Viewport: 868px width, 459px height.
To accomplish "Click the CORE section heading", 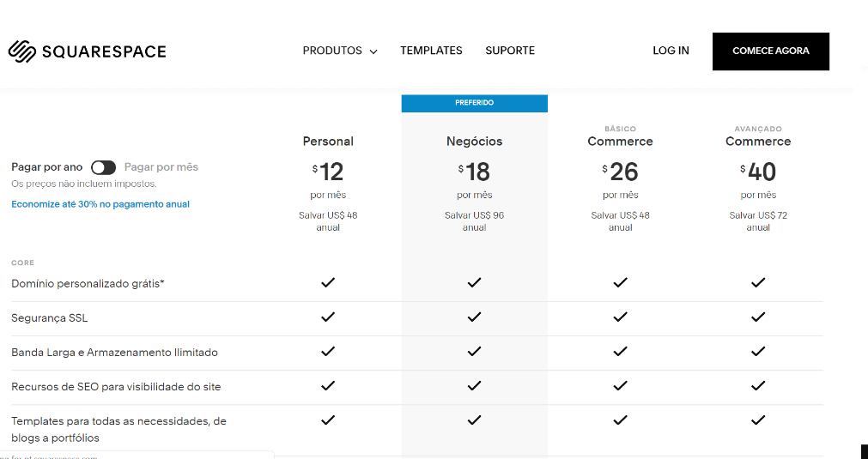I will [22, 263].
